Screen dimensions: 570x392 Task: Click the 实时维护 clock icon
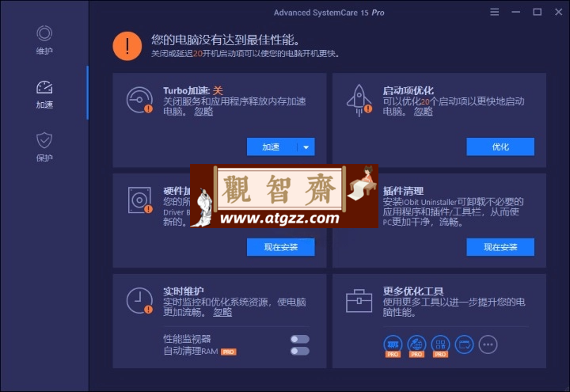tap(139, 301)
